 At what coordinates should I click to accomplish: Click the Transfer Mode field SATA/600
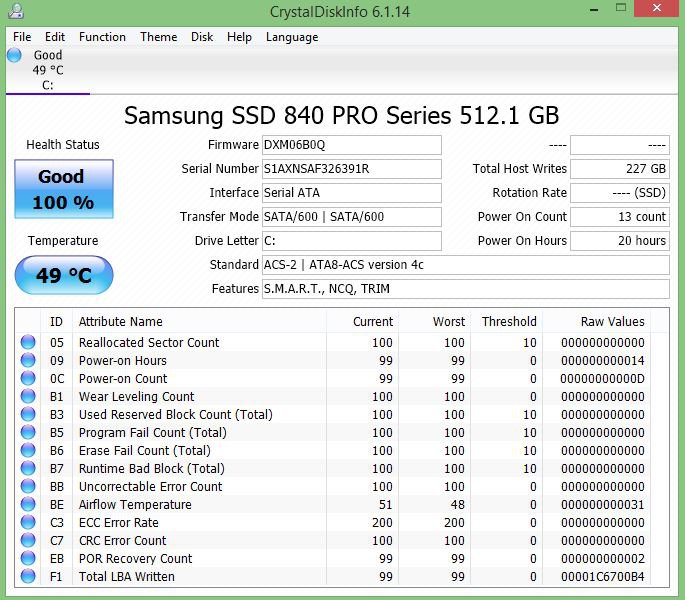(x=352, y=217)
